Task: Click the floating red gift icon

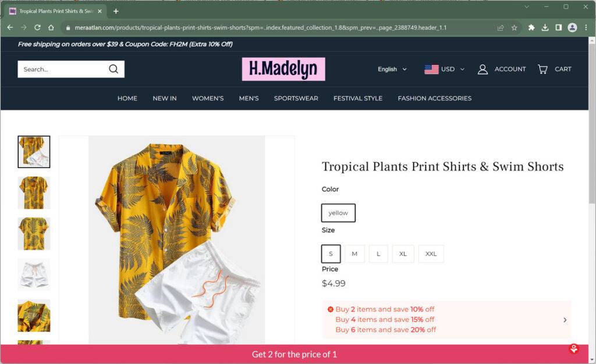Action: (573, 349)
